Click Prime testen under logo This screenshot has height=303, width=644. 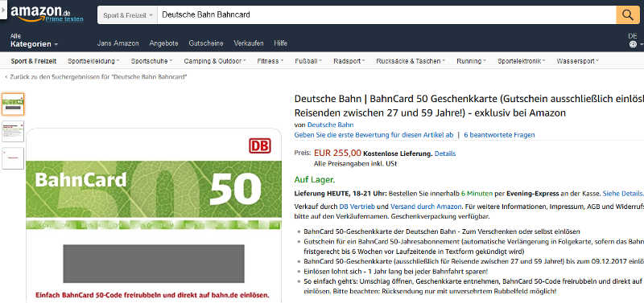[x=64, y=18]
